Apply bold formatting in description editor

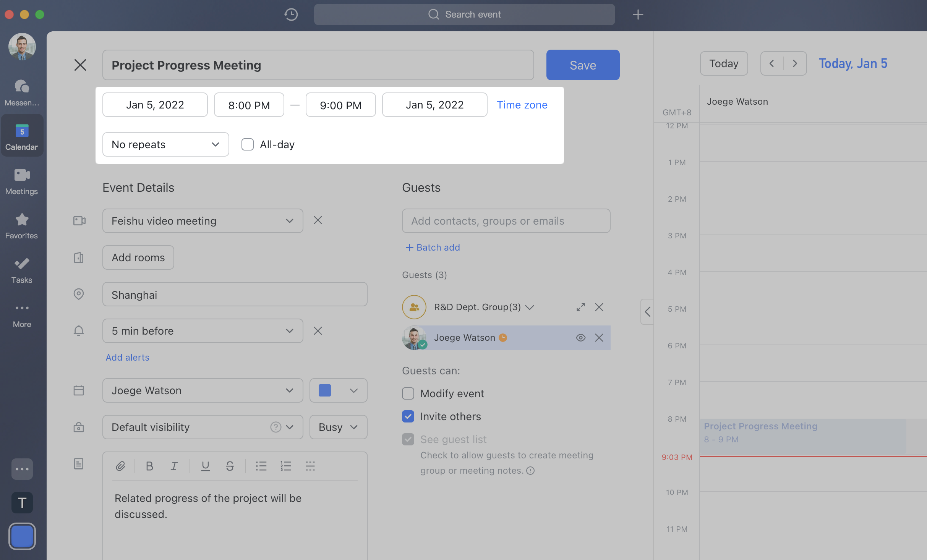149,466
